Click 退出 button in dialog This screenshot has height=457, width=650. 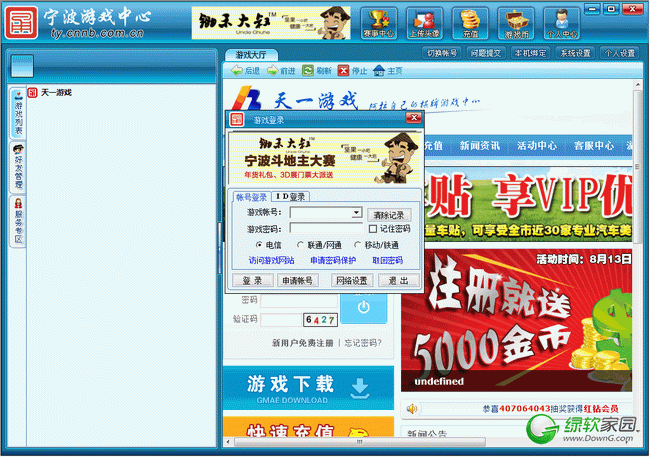point(398,281)
